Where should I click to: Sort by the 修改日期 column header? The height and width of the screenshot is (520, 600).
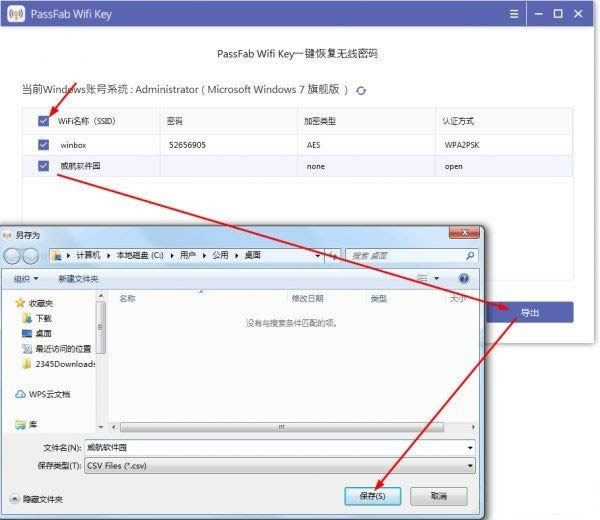coord(308,298)
